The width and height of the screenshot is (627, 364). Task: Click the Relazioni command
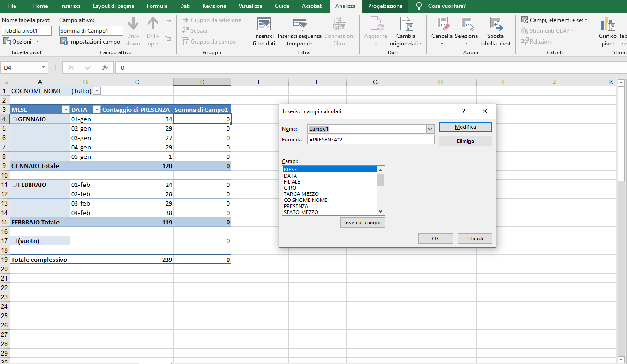536,42
